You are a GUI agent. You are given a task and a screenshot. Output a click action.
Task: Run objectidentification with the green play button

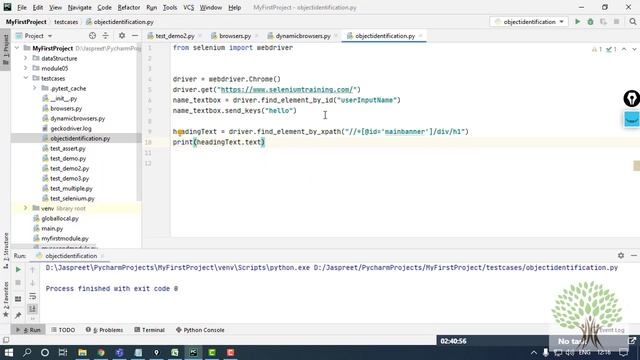[578, 22]
